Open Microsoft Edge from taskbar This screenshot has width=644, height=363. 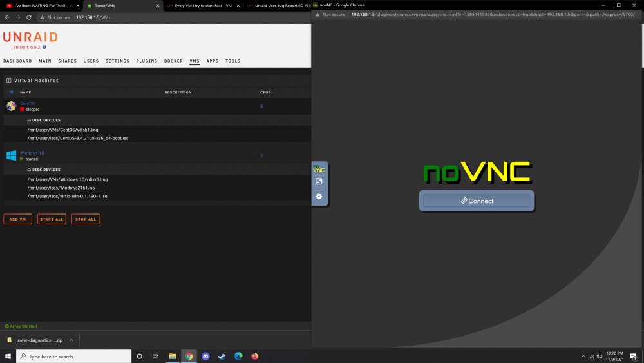coord(238,357)
